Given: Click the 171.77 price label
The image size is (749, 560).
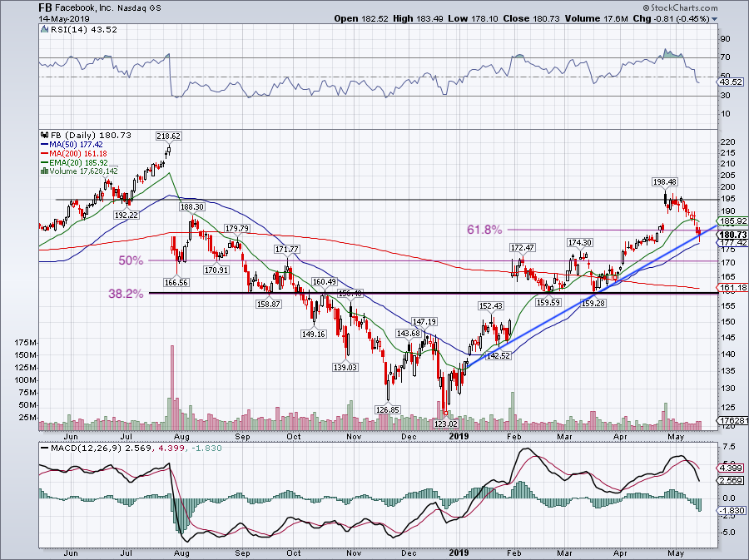Looking at the screenshot, I should point(286,249).
